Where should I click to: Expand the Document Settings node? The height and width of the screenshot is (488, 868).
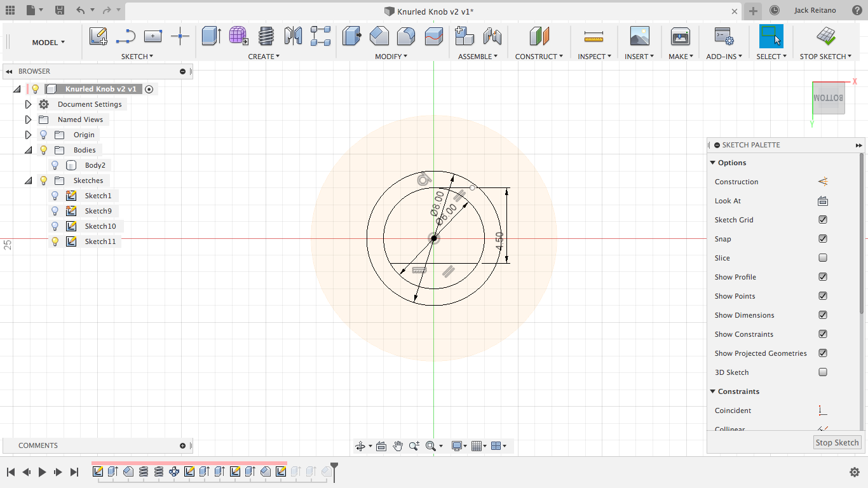pyautogui.click(x=28, y=104)
